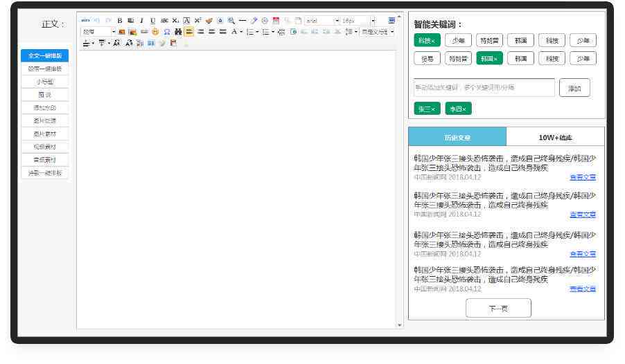The height and width of the screenshot is (364, 625).
Task: Expand the unordered list style dropdown
Action: (x=272, y=32)
